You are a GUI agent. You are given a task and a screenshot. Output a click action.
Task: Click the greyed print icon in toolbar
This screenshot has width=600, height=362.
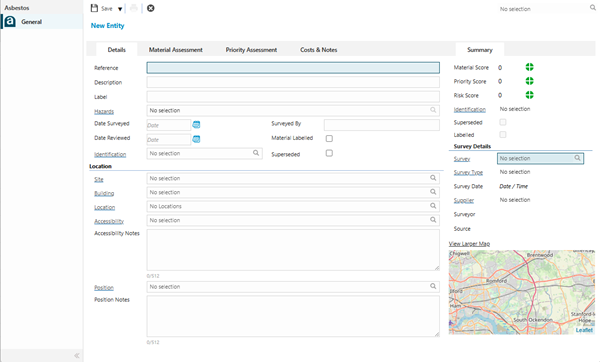134,8
